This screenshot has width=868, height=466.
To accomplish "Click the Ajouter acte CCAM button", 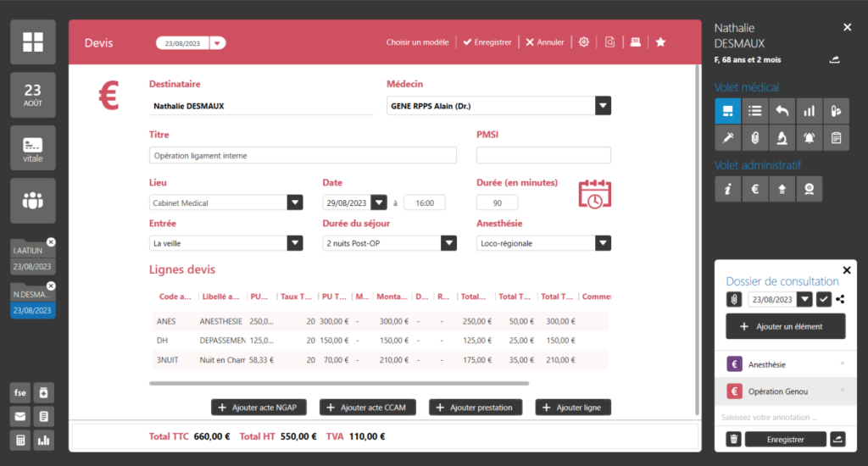I will click(367, 408).
